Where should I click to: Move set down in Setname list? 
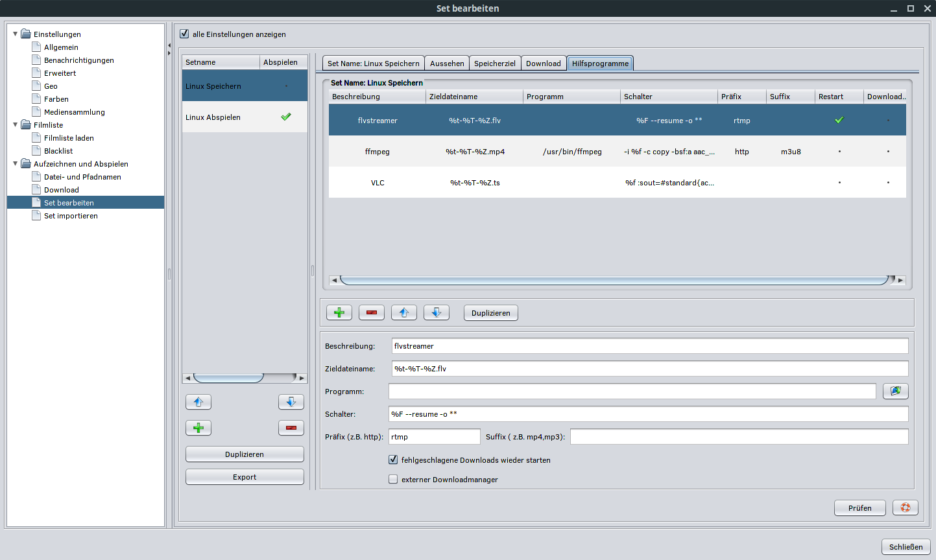(291, 402)
